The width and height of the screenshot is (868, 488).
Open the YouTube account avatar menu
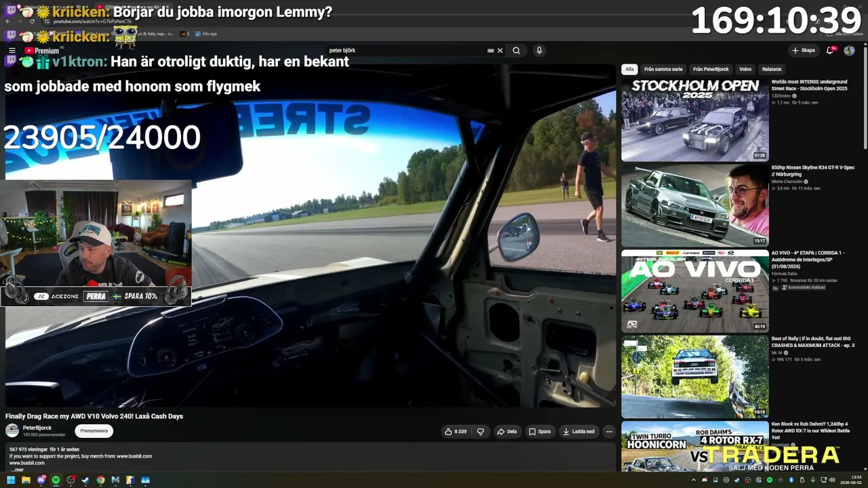coord(849,51)
